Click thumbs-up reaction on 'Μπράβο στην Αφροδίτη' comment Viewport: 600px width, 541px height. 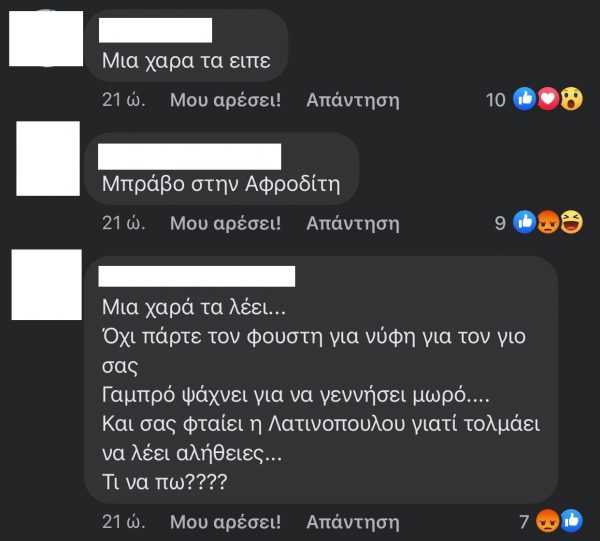(x=525, y=222)
